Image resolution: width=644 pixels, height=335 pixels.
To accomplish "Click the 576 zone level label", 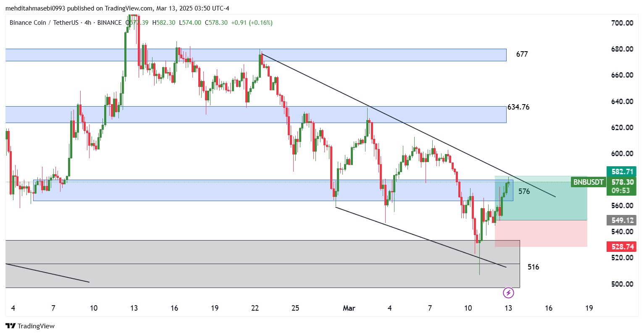I will pyautogui.click(x=524, y=191).
